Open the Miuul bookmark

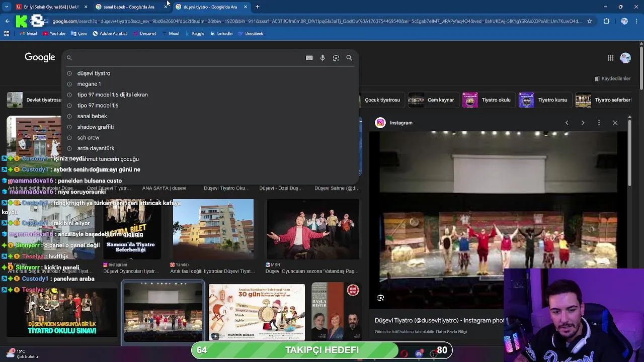coord(171,34)
